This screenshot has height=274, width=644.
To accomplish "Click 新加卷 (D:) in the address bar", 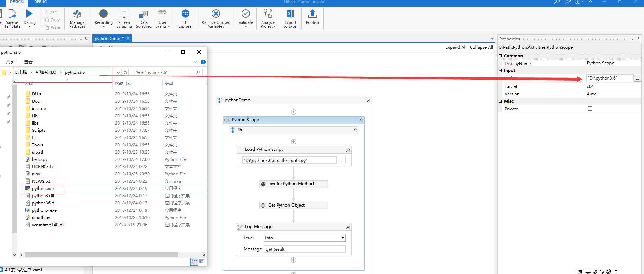I will click(46, 72).
